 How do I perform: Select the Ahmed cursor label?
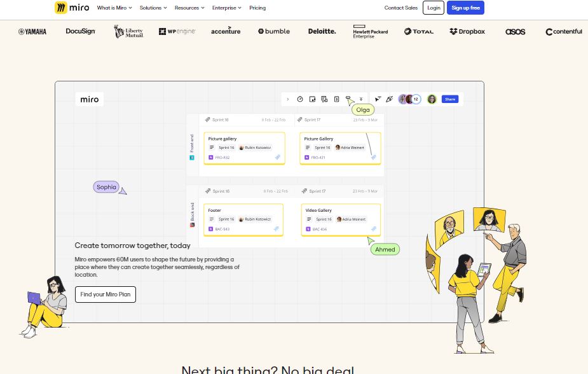point(385,249)
